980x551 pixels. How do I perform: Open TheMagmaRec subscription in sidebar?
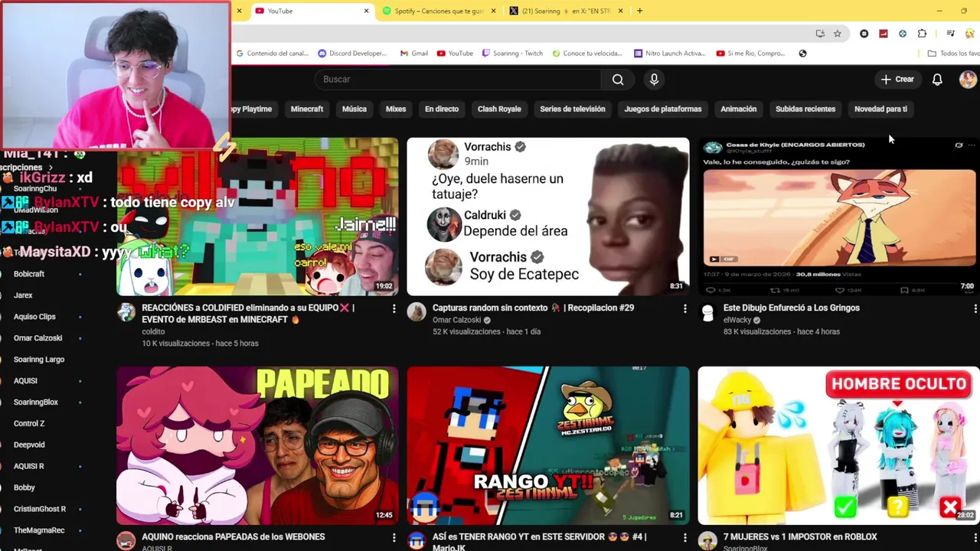point(39,530)
